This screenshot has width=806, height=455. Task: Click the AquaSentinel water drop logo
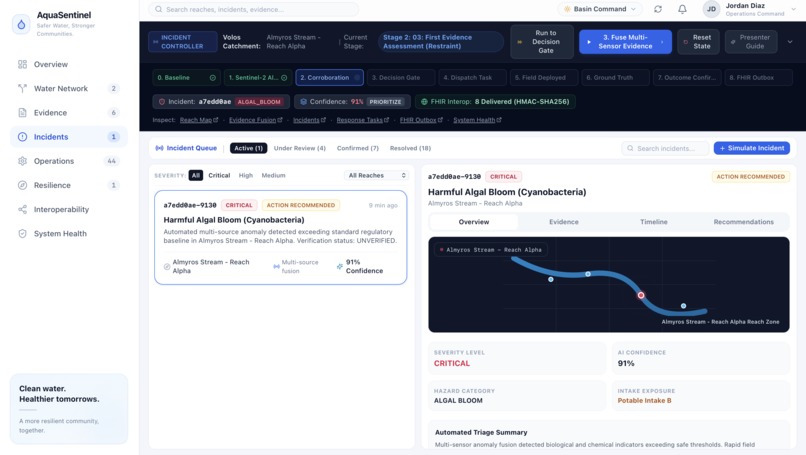pos(21,24)
